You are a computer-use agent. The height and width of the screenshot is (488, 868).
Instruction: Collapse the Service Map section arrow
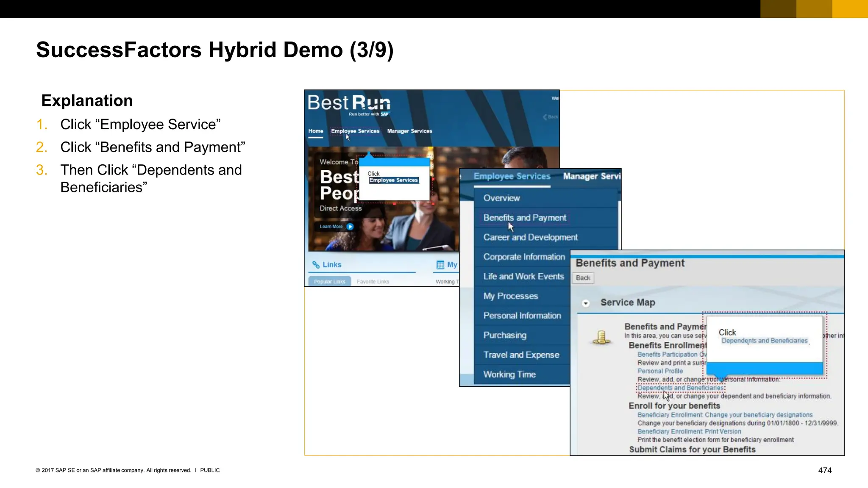(x=586, y=303)
